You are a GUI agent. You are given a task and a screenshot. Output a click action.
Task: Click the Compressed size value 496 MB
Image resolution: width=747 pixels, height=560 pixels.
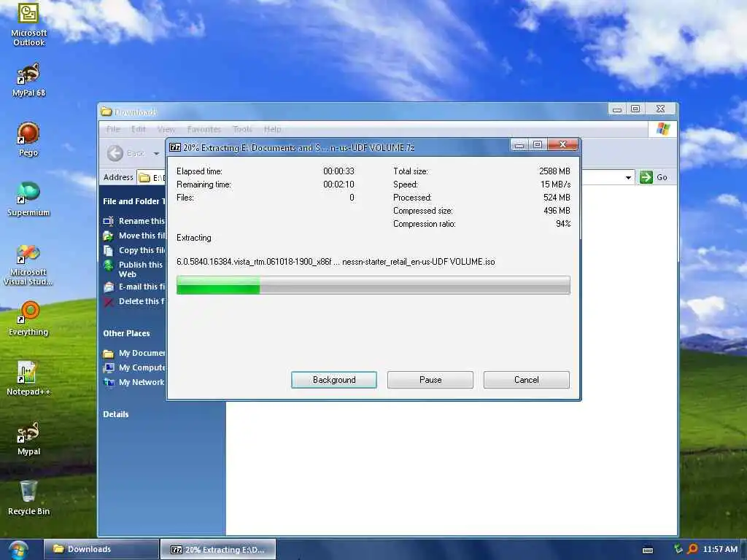pyautogui.click(x=557, y=211)
